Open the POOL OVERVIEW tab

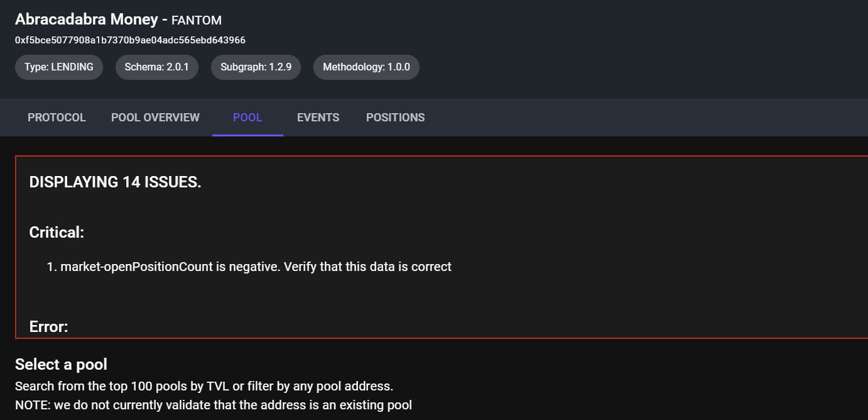click(155, 117)
